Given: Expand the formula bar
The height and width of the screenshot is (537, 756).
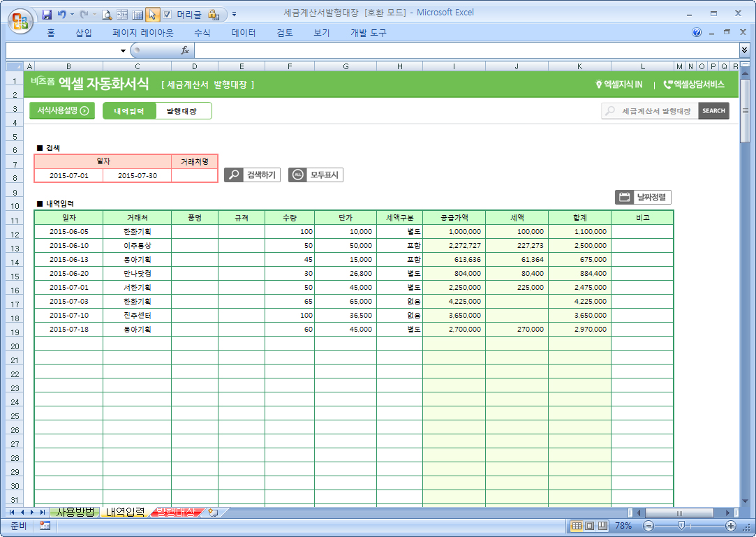Looking at the screenshot, I should coord(744,50).
